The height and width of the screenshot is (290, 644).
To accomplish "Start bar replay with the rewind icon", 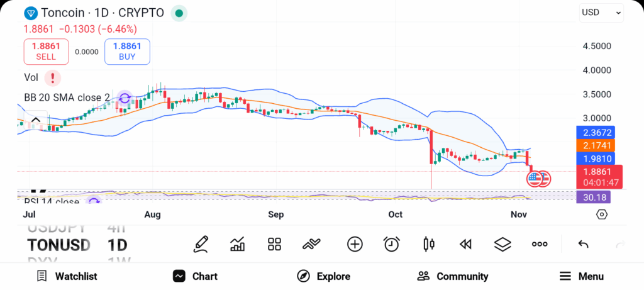I will [465, 244].
